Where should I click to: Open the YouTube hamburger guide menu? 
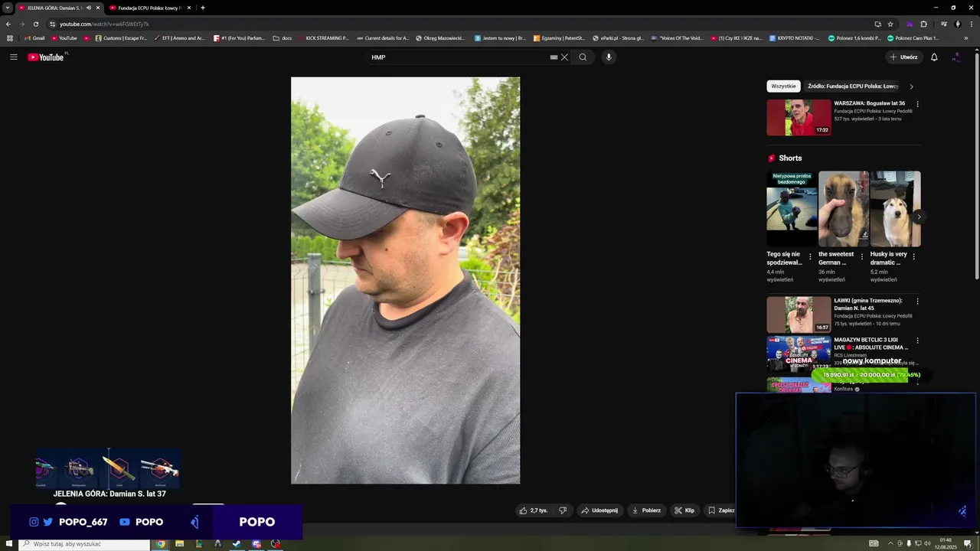[13, 57]
